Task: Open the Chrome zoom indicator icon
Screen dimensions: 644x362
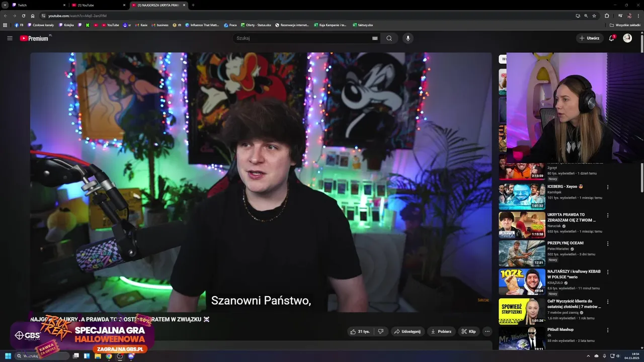Action: point(586,16)
